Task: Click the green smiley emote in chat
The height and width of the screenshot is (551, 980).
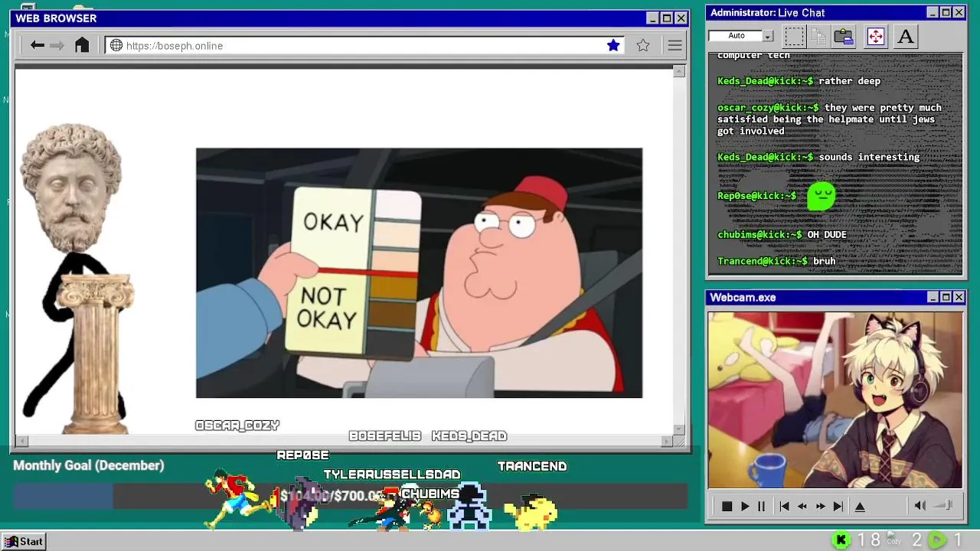Action: [x=822, y=195]
